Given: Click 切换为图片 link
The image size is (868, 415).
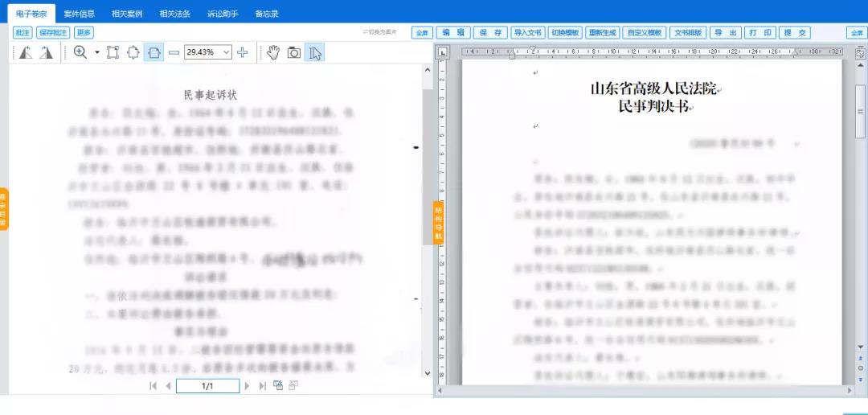Looking at the screenshot, I should (379, 33).
